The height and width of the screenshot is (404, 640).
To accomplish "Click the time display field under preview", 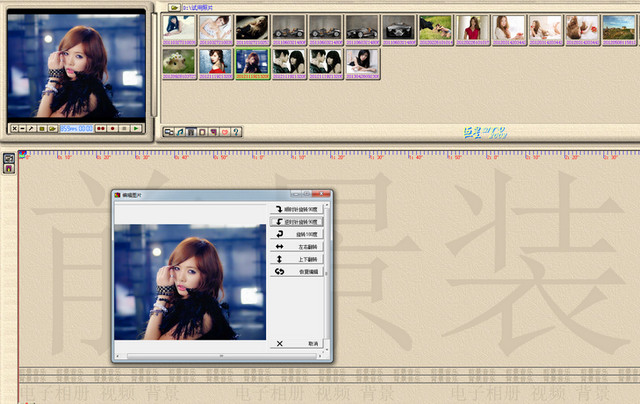I will (76, 128).
